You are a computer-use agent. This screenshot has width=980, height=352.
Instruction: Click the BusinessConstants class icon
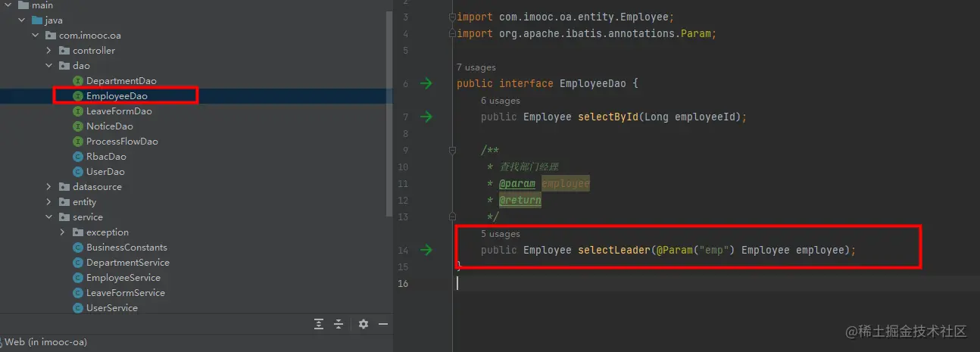[x=77, y=248]
